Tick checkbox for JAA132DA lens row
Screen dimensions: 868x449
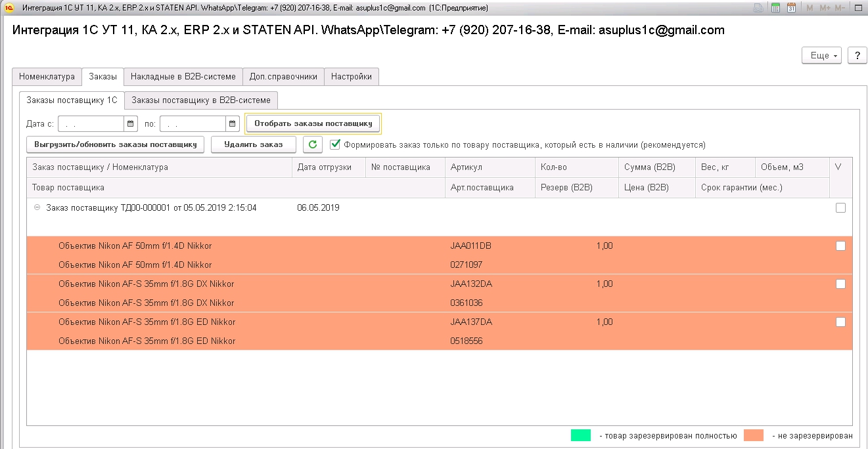840,284
